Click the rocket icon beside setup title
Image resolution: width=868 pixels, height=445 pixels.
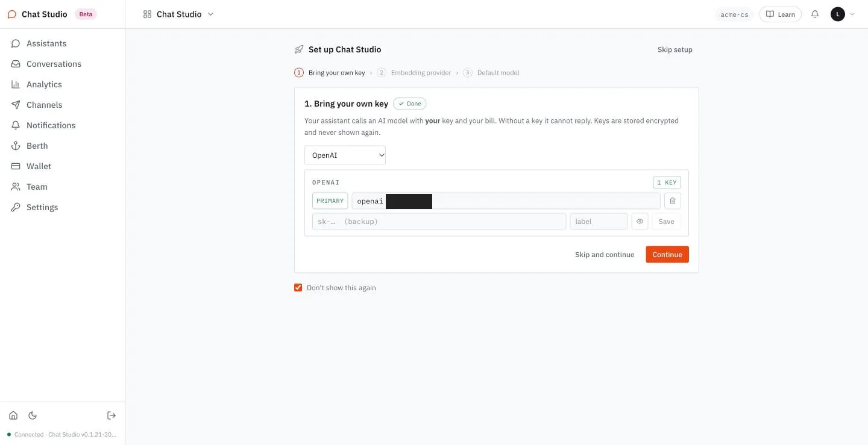pyautogui.click(x=299, y=49)
